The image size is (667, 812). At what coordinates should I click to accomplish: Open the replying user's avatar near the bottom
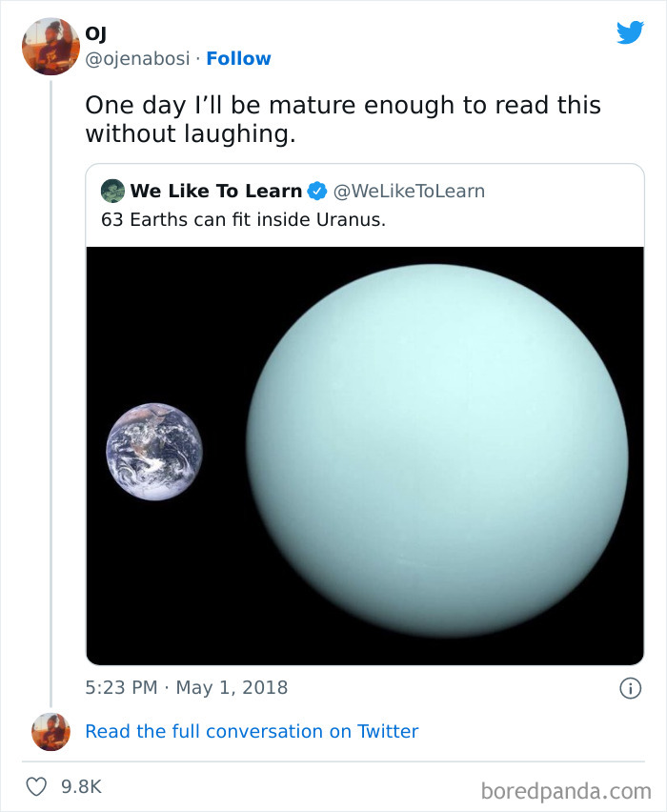[51, 731]
